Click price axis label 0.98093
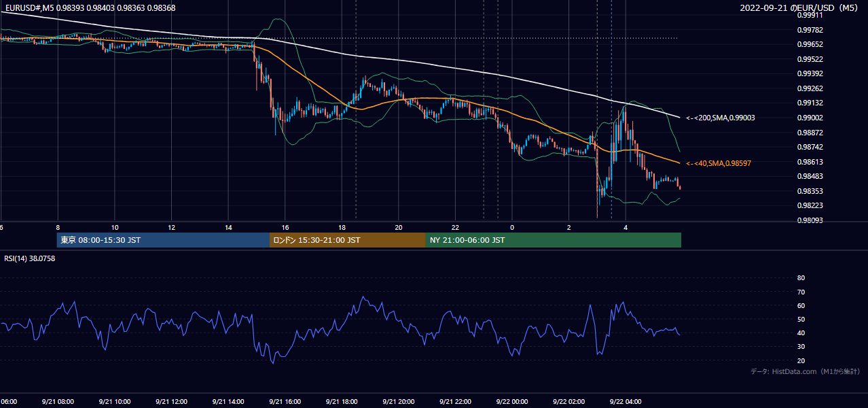Viewport: 868px width, 408px height. pos(810,220)
